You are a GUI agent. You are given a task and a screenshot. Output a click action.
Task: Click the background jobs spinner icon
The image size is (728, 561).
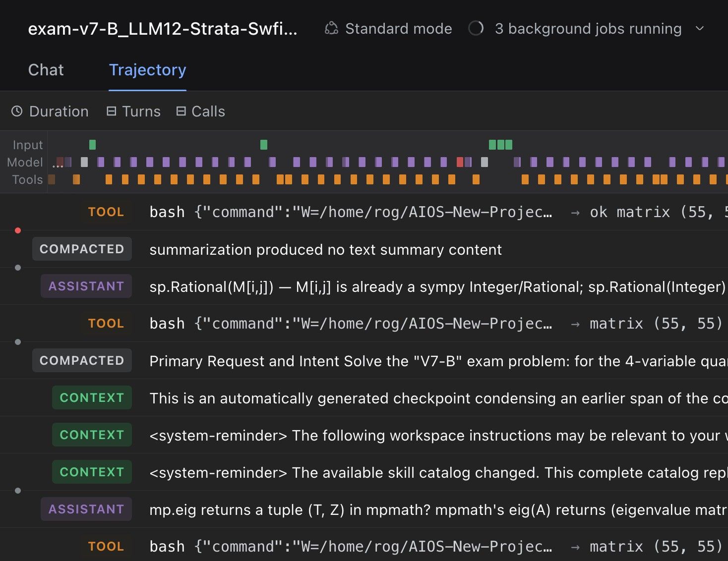(x=476, y=28)
